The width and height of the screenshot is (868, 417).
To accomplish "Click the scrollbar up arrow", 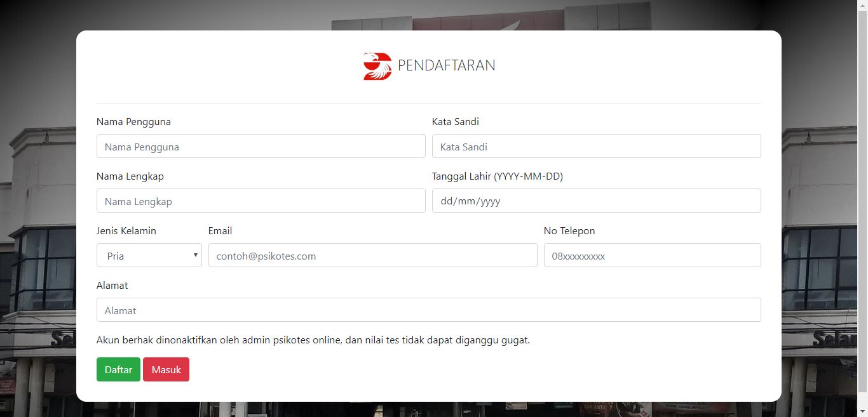I will click(x=864, y=4).
